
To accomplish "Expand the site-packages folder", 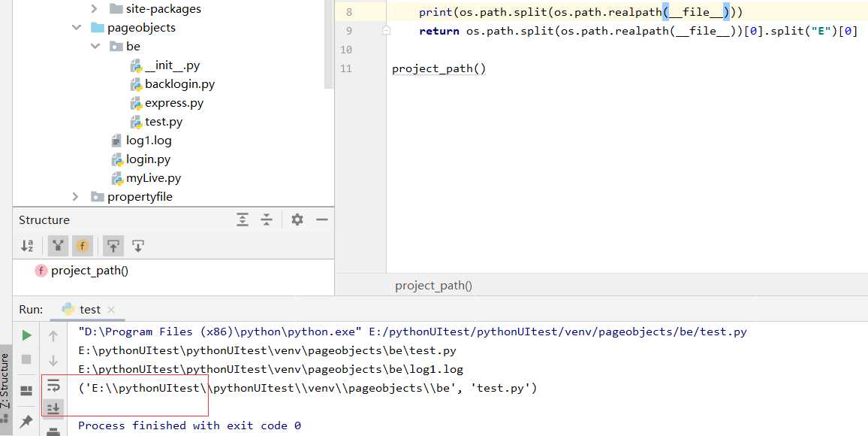I will pyautogui.click(x=94, y=9).
